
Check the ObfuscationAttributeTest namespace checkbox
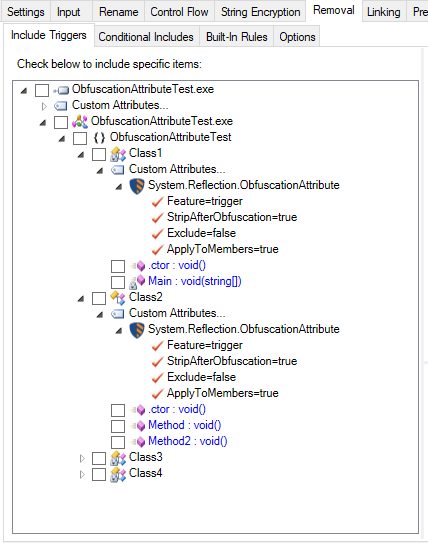80,138
